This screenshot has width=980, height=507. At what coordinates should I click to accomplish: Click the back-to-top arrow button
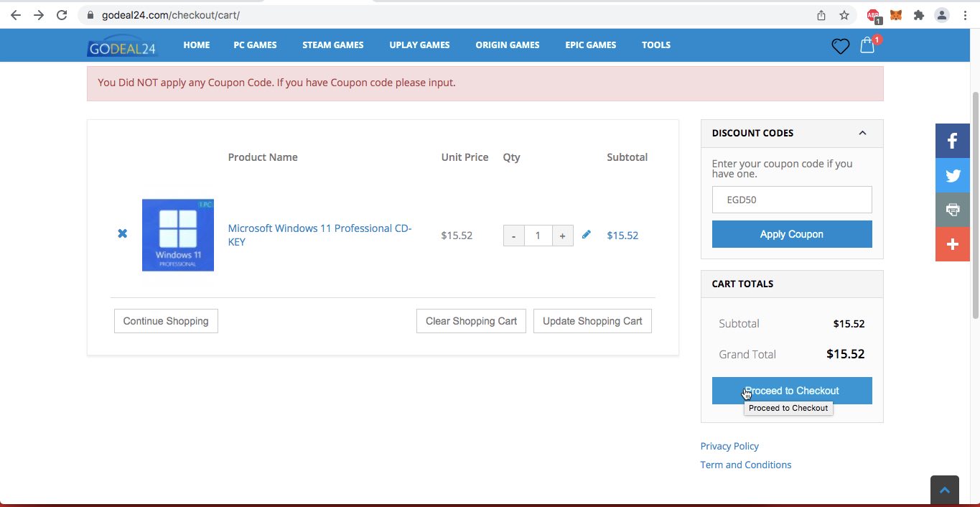tap(945, 490)
